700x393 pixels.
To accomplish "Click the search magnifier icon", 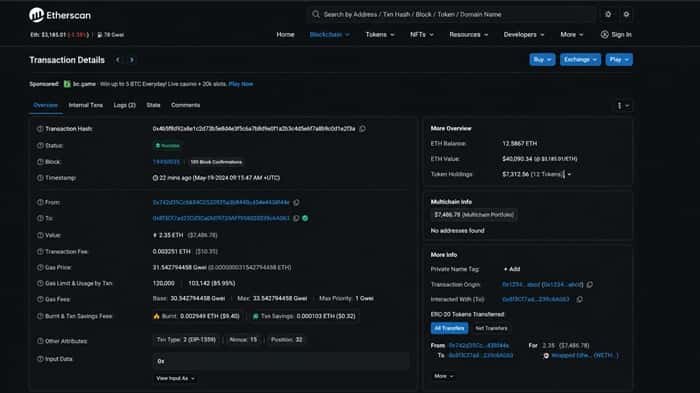I will [316, 14].
